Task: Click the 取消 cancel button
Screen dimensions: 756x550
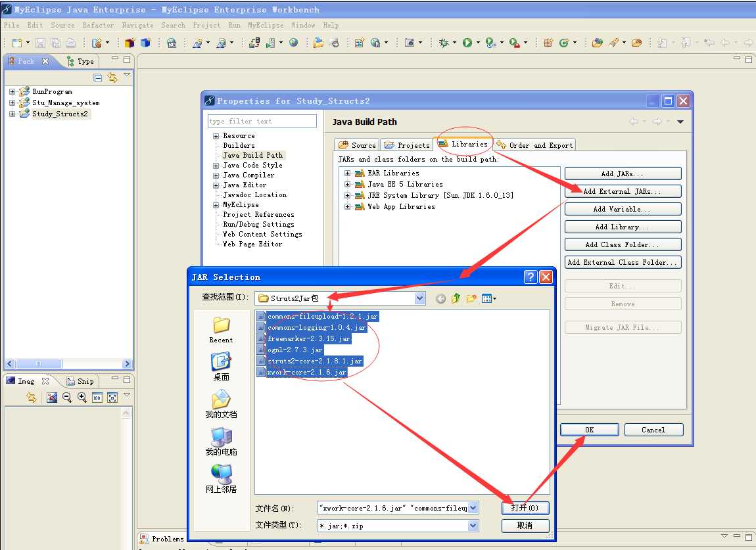Action: pos(525,526)
